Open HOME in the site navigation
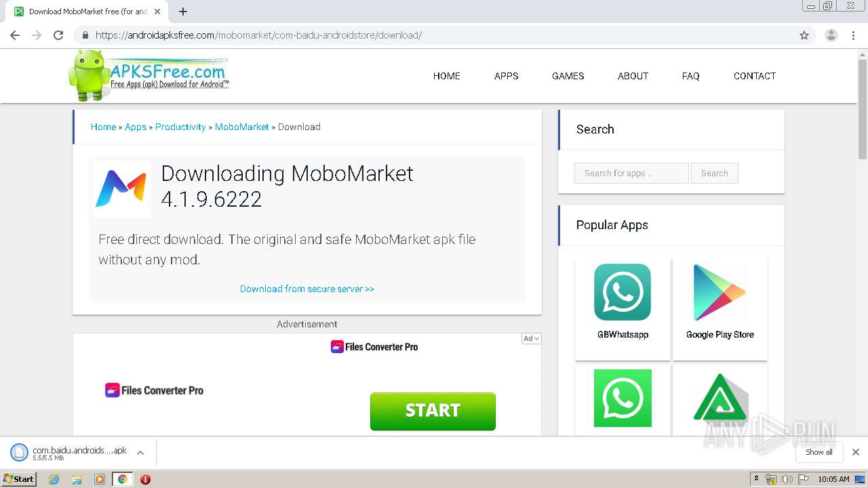Screen dimensions: 868x488 coord(447,76)
